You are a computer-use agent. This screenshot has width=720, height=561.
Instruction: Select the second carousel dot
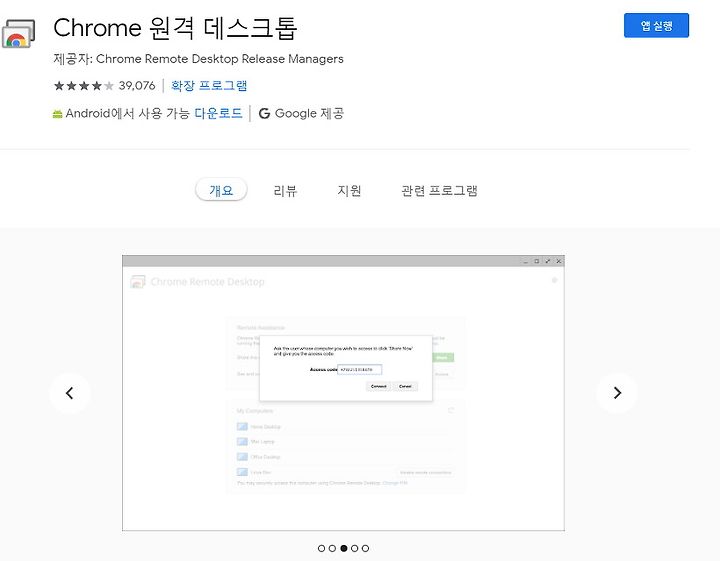[332, 548]
